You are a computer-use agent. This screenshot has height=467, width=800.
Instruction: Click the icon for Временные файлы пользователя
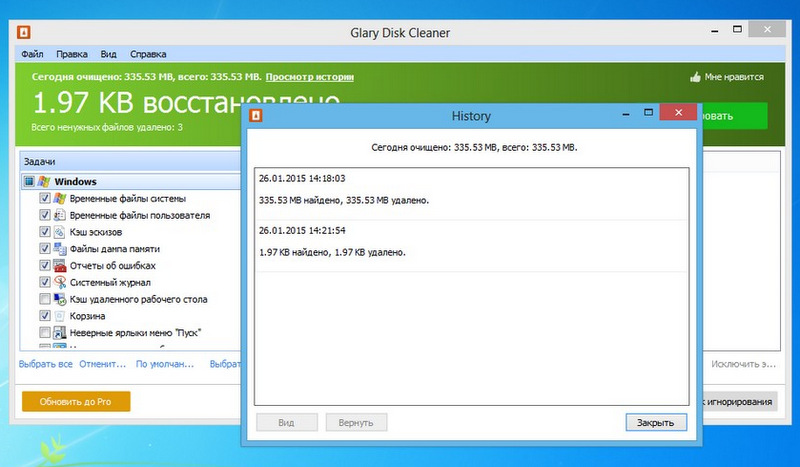click(60, 215)
